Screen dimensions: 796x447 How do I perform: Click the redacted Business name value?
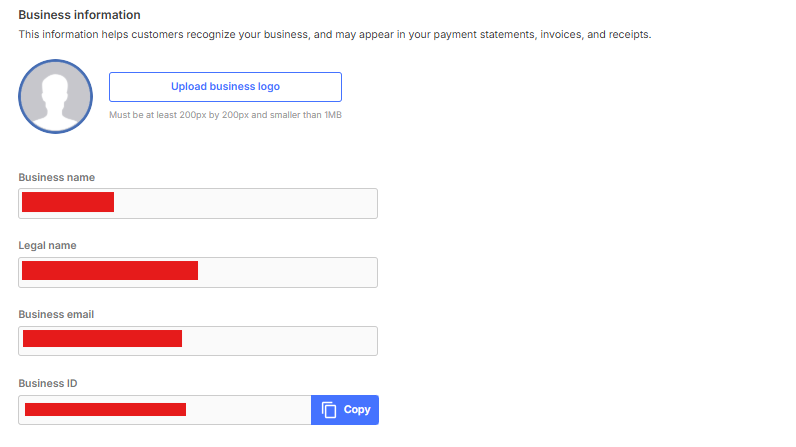point(68,202)
